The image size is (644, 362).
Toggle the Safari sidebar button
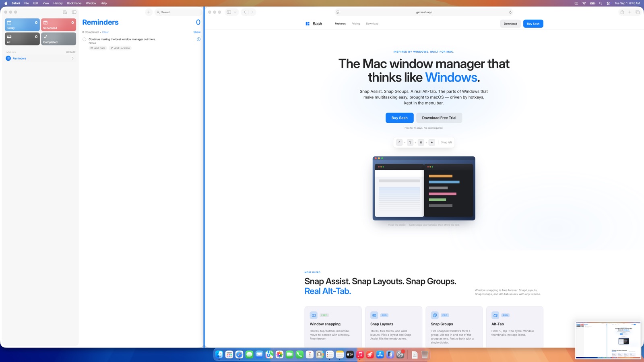[x=229, y=12]
